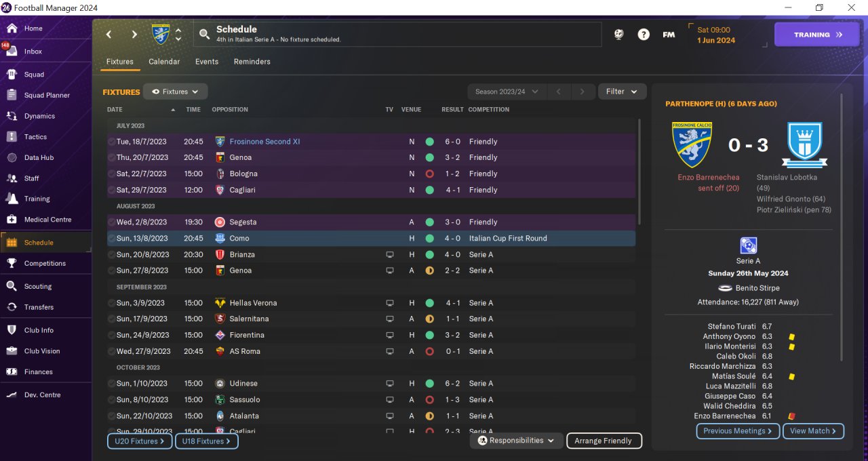This screenshot has width=868, height=461.
Task: Go back with the left arrow
Action: tap(108, 35)
